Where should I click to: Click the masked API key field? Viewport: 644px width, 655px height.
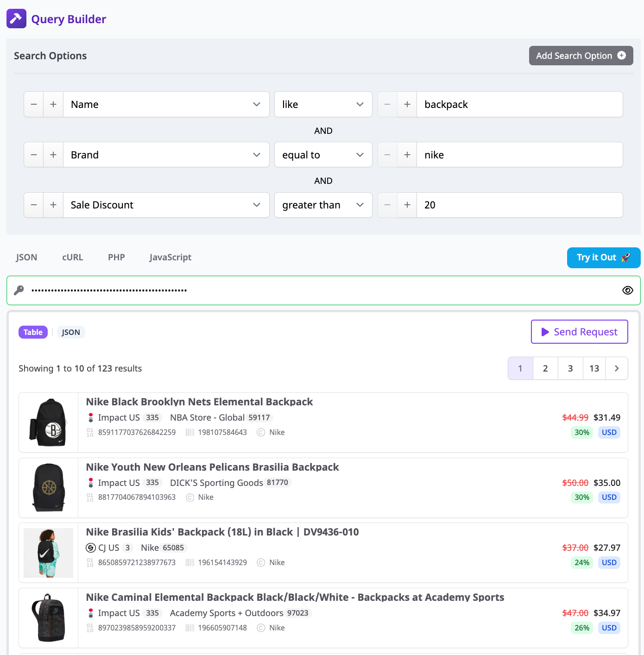[x=323, y=290]
